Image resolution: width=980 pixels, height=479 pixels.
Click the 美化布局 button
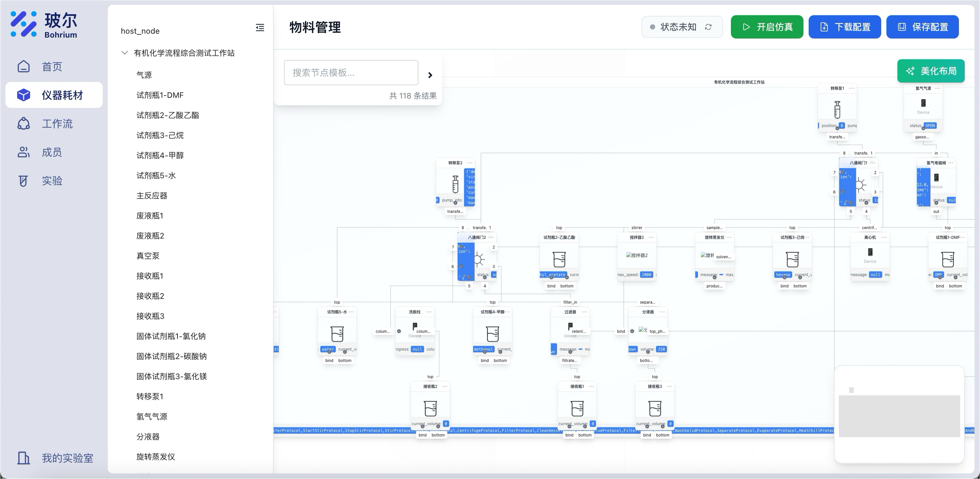(930, 71)
